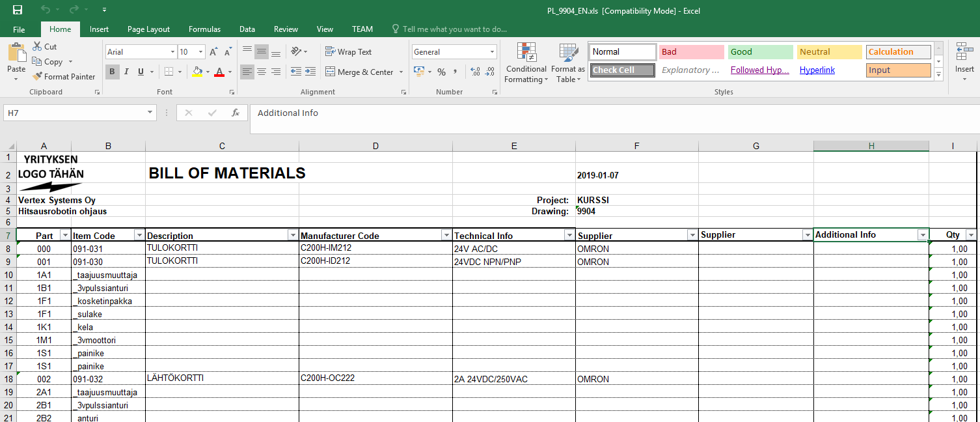
Task: Toggle Wrap Text for the cell
Action: point(348,52)
